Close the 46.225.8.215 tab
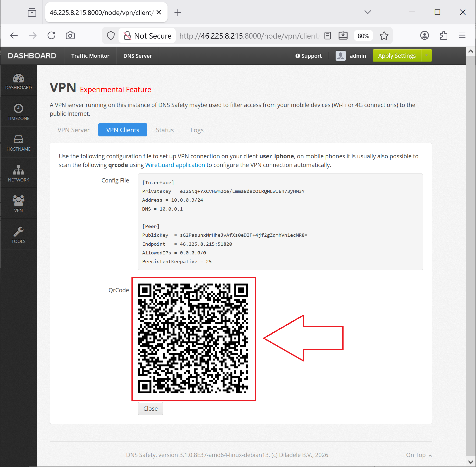Screen dimensions: 476x467 tap(159, 12)
